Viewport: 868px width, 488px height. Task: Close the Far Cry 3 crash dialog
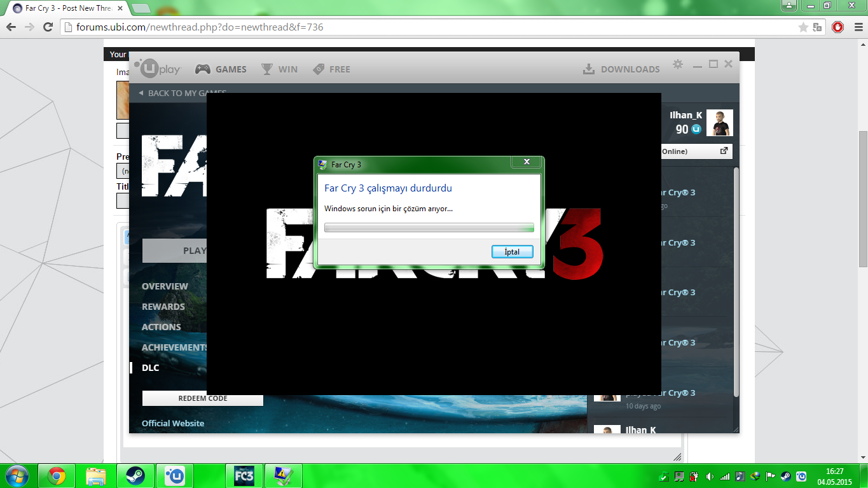[527, 162]
